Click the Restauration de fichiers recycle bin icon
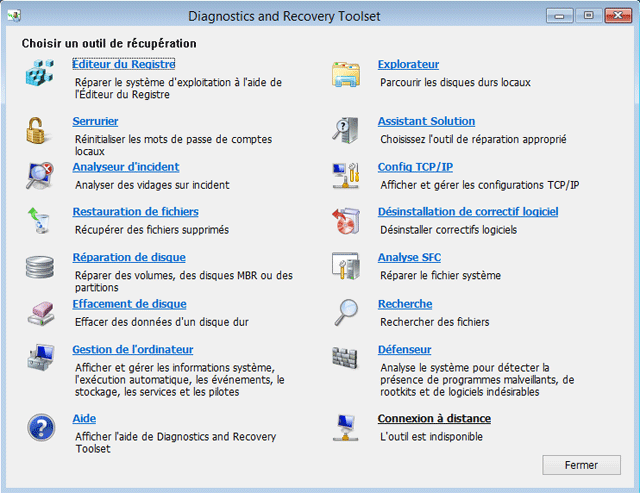The height and width of the screenshot is (493, 640). click(39, 220)
